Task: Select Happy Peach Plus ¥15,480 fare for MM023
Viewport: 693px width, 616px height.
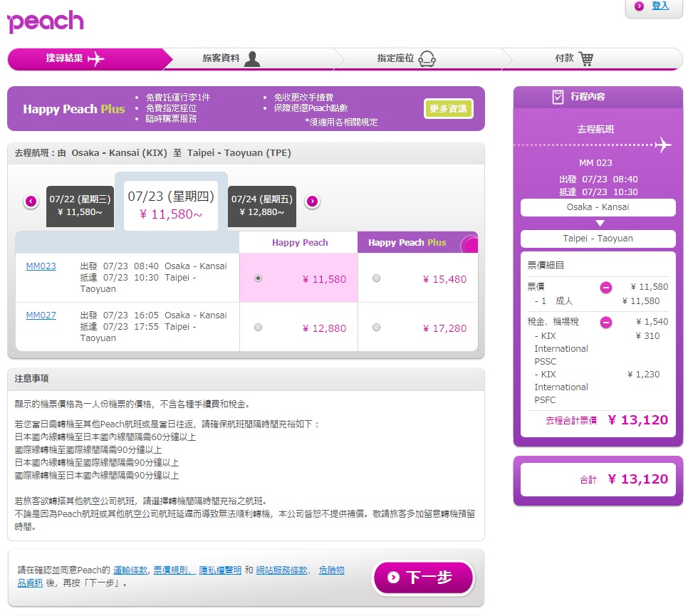Action: [376, 278]
